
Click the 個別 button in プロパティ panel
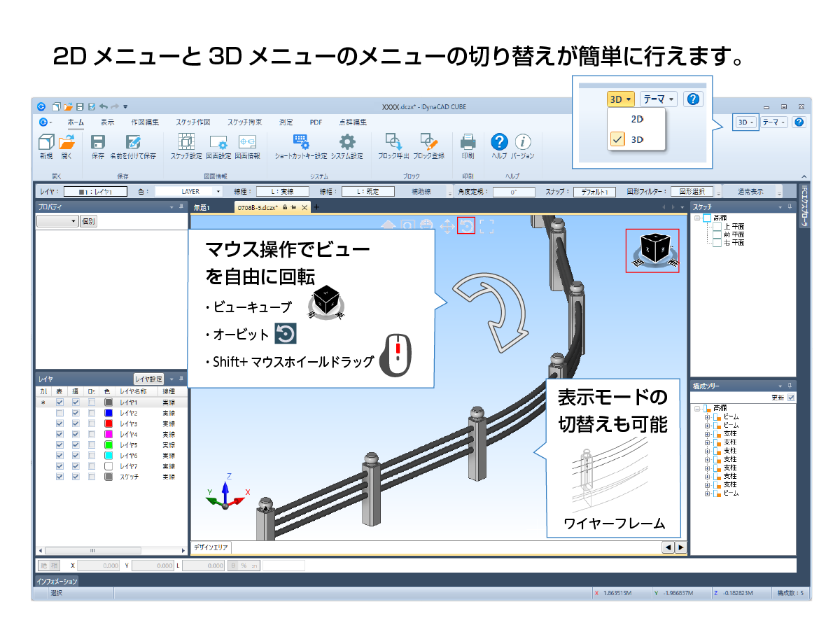(x=88, y=221)
